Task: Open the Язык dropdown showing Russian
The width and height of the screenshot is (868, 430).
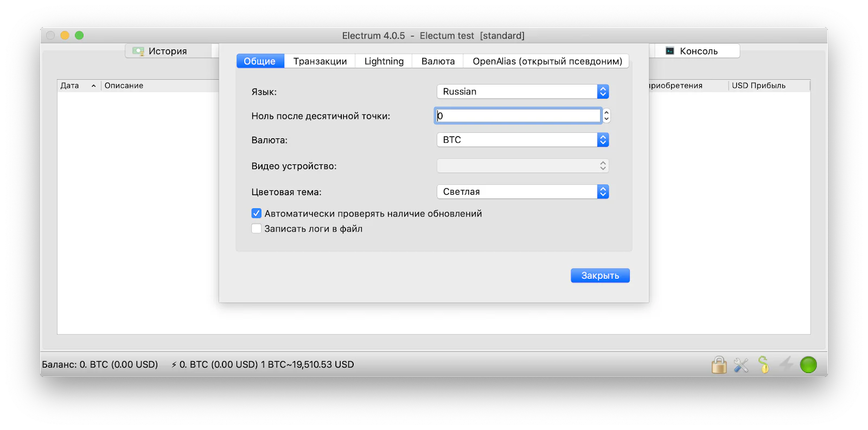Action: click(523, 92)
